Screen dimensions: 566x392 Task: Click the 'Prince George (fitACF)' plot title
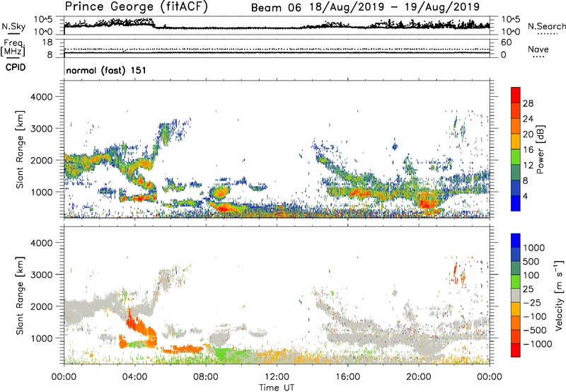coord(136,6)
